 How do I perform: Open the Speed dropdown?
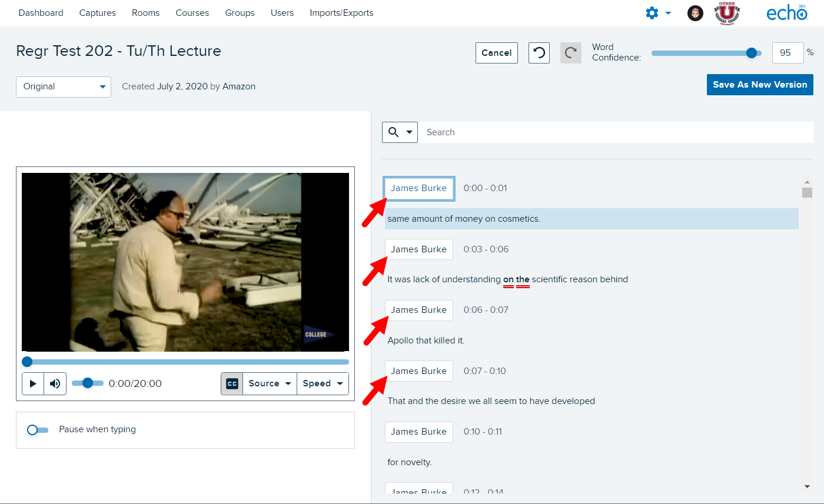click(x=323, y=383)
